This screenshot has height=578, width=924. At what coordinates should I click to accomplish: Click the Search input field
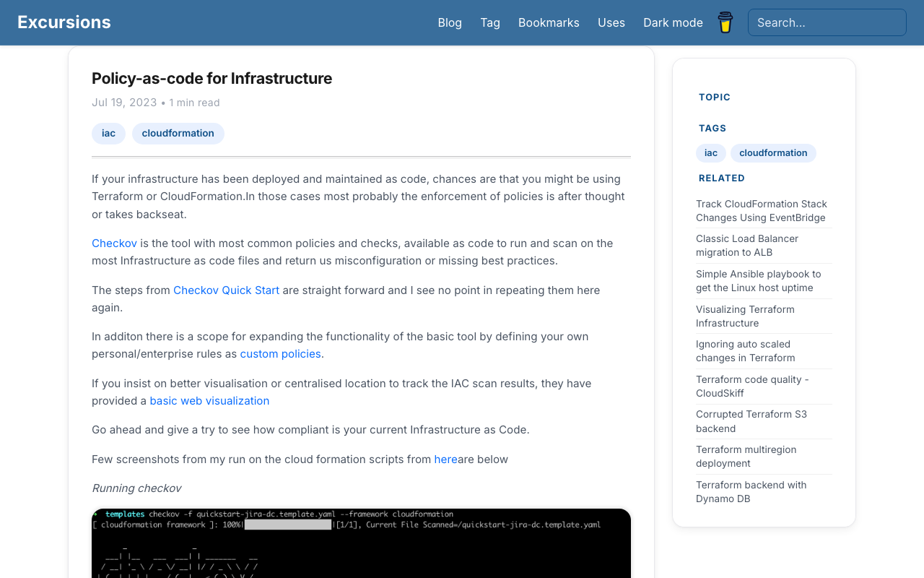click(827, 22)
